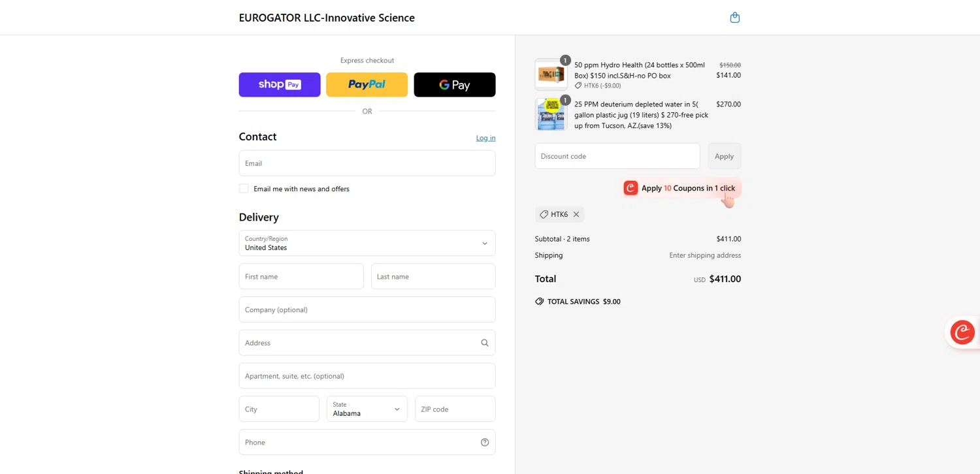Choose PayPal express checkout
980x474 pixels.
[367, 85]
